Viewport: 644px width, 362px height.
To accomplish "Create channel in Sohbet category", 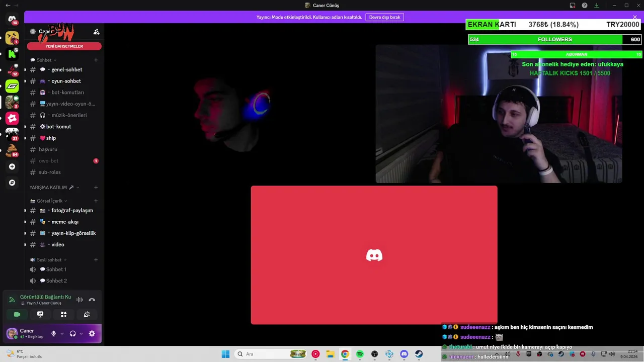I will click(96, 60).
